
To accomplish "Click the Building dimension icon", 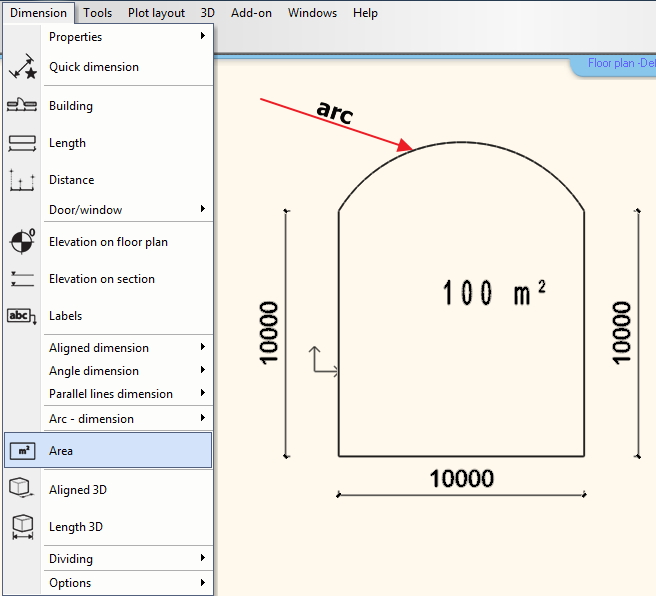I will tap(22, 105).
